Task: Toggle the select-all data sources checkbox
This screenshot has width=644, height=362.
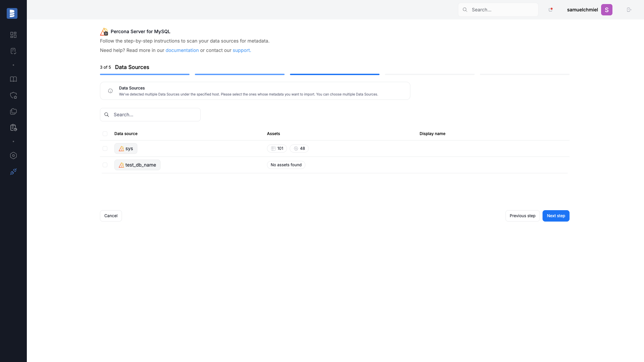Action: (x=105, y=134)
